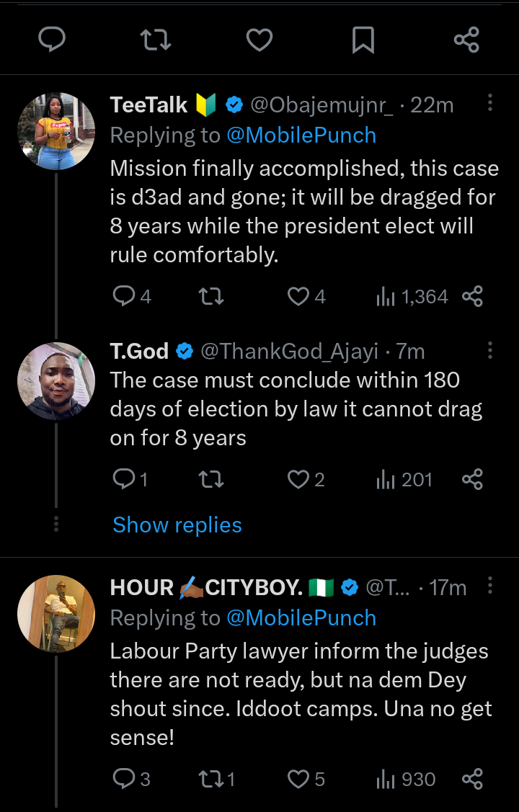View analytics showing 1,364 views
Screen dimensions: 519x812
coord(412,296)
